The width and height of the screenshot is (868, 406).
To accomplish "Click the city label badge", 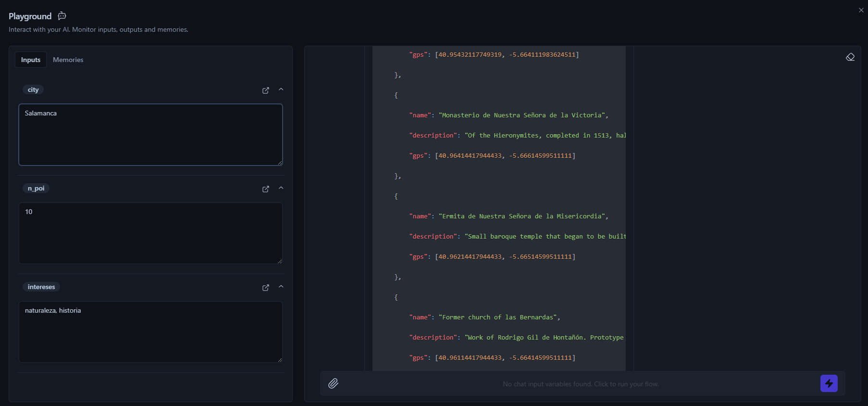I will 33,89.
